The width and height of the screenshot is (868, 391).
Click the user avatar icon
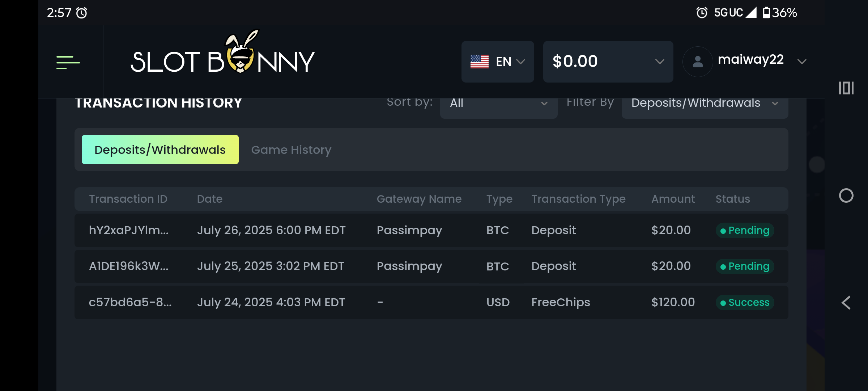pyautogui.click(x=697, y=62)
